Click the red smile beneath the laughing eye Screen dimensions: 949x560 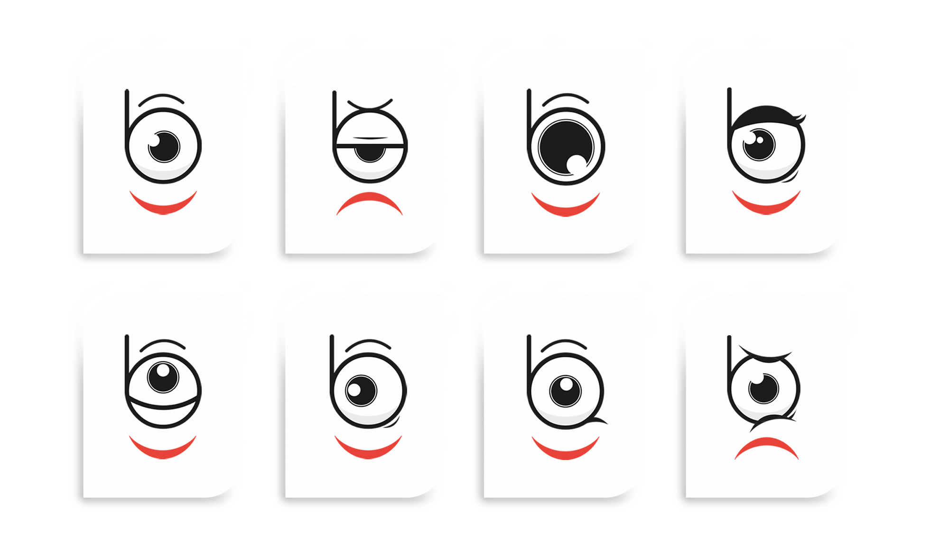click(163, 447)
